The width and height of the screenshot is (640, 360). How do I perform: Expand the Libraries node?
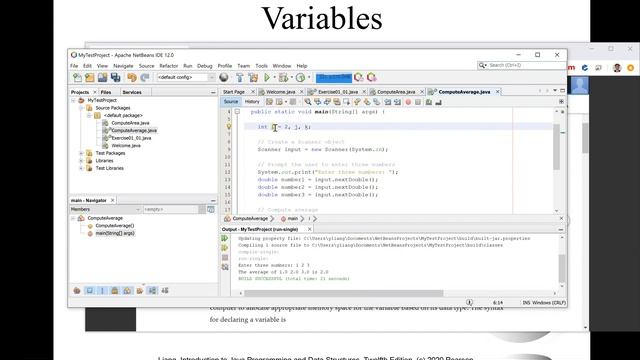(x=81, y=161)
